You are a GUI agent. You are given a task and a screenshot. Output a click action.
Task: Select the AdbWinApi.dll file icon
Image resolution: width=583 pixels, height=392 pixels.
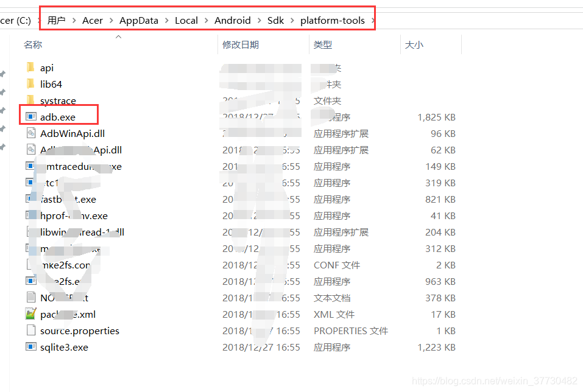click(31, 133)
